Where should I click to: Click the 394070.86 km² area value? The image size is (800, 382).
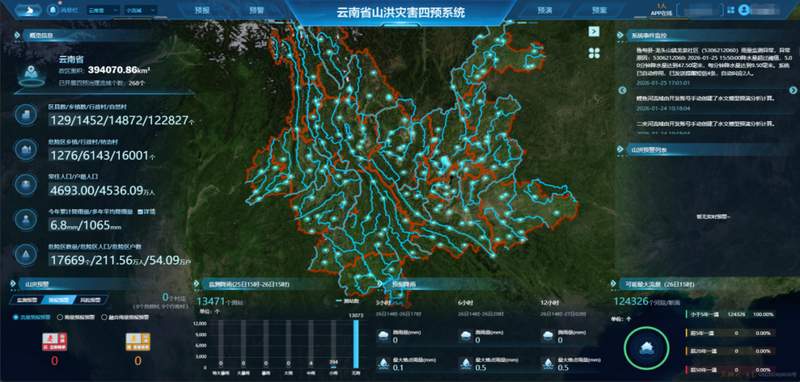pos(119,69)
